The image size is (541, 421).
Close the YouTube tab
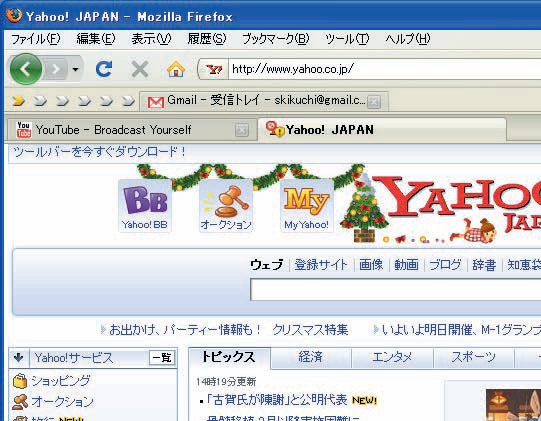coord(242,130)
